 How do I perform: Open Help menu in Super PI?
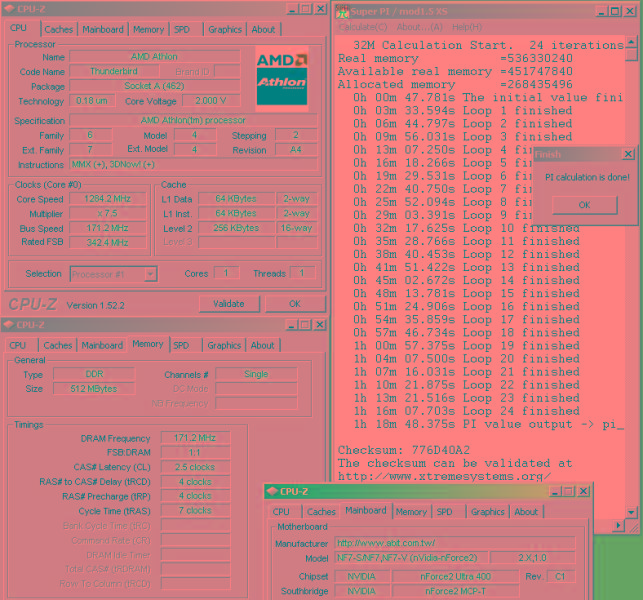pyautogui.click(x=467, y=27)
